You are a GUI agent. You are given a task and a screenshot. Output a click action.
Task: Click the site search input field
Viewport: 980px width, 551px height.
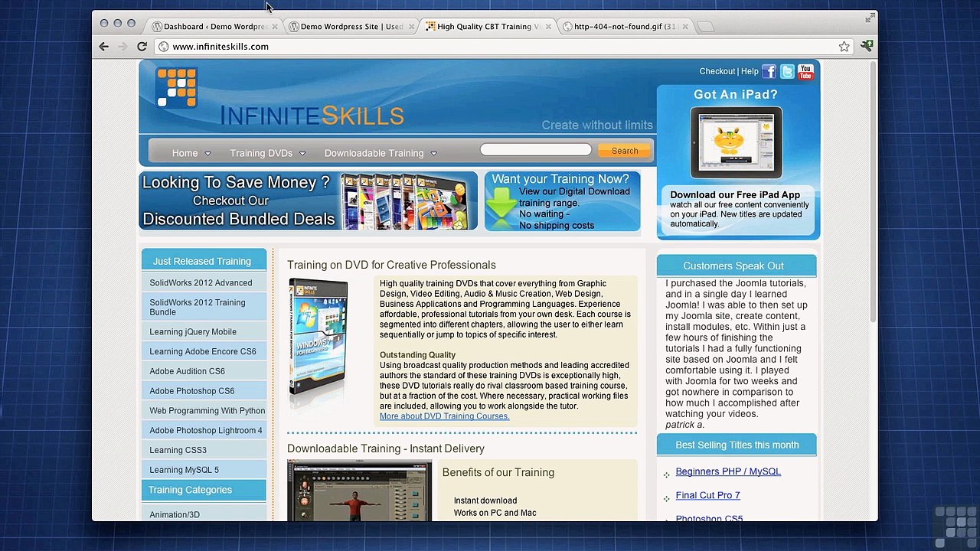tap(536, 150)
